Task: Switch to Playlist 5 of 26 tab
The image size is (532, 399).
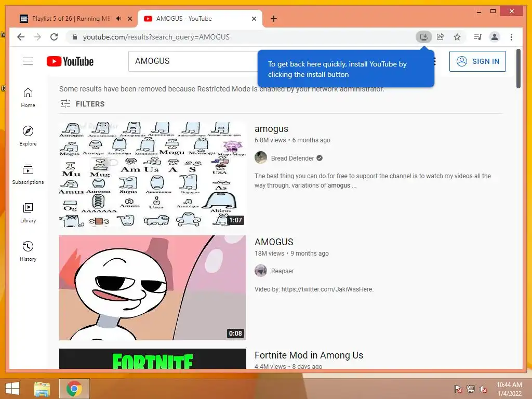Action: [x=71, y=19]
